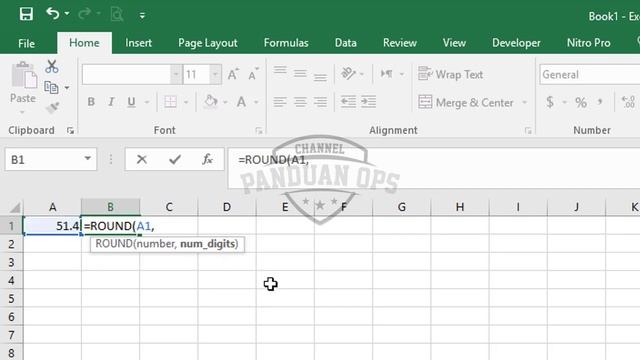Expand the Paste options dropdown arrow
The width and height of the screenshot is (640, 360).
pyautogui.click(x=22, y=112)
